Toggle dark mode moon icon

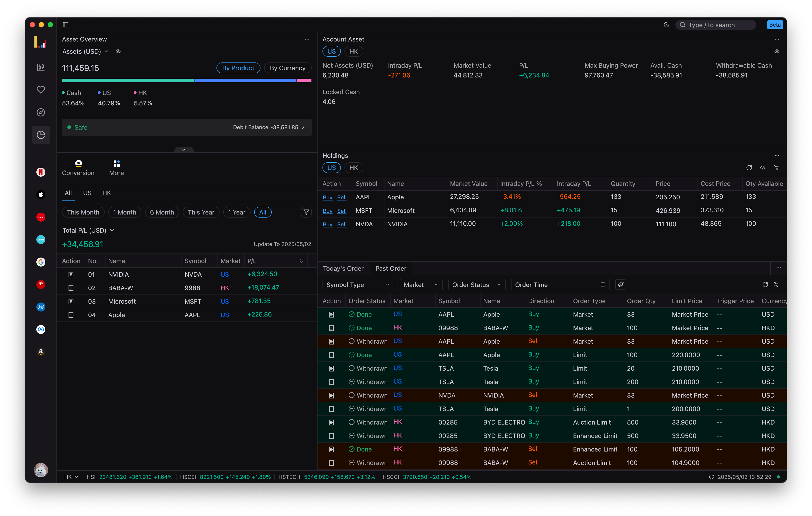(x=666, y=25)
